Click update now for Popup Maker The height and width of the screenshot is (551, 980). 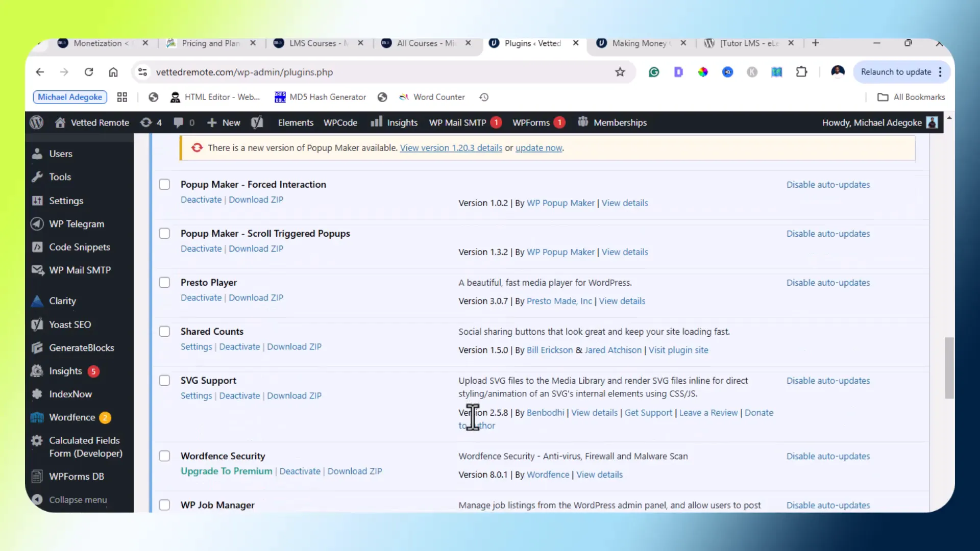pos(538,148)
